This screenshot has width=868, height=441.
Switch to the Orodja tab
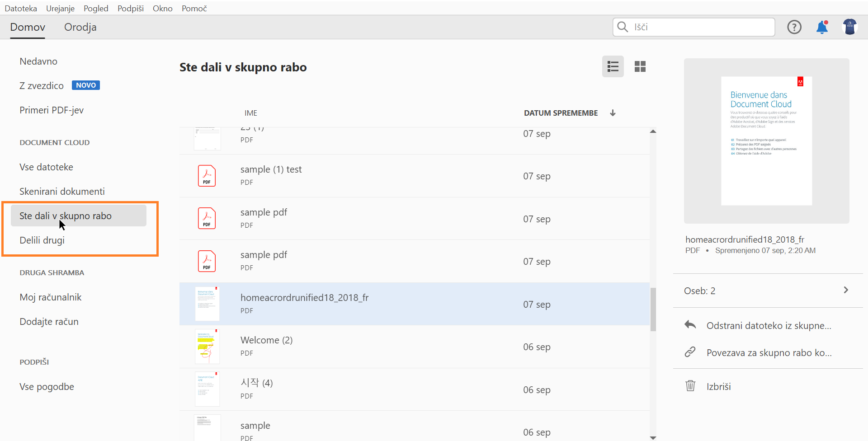point(80,27)
